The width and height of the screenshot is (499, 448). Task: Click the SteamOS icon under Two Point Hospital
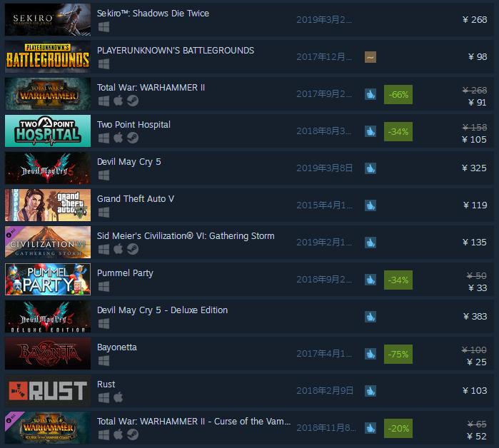(x=133, y=138)
